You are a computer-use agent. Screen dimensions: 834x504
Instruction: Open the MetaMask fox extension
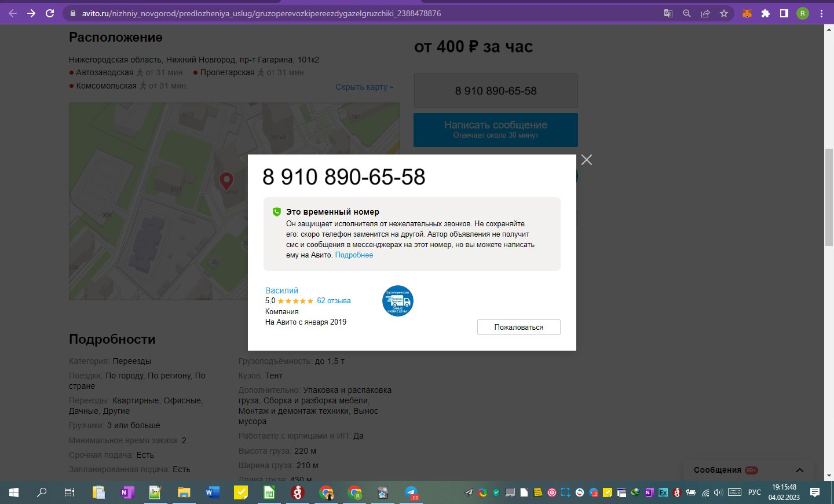tap(747, 13)
